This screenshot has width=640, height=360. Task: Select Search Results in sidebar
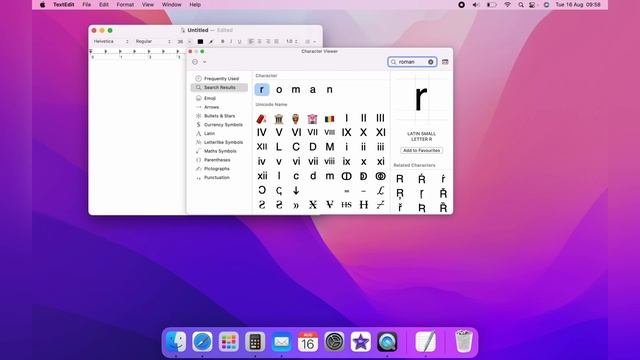point(219,87)
